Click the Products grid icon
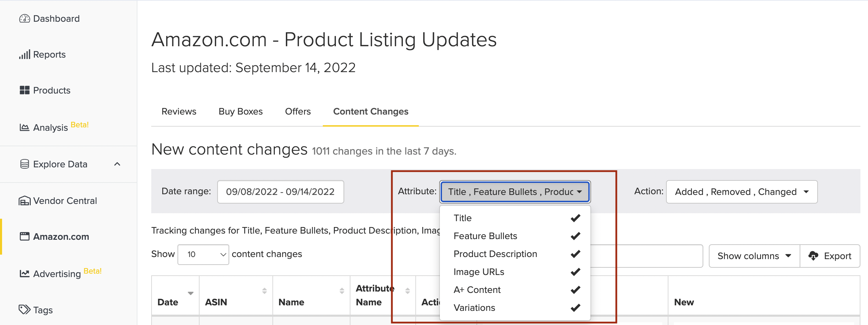 click(25, 90)
